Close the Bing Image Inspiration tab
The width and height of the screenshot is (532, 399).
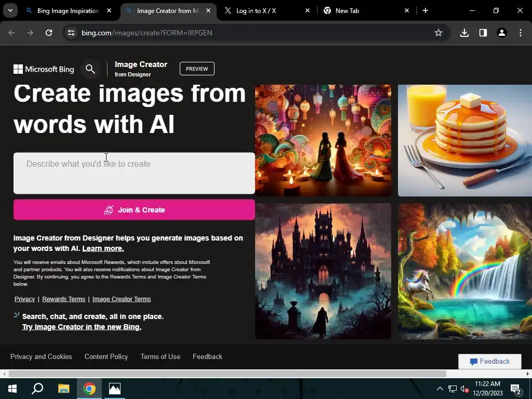[109, 11]
